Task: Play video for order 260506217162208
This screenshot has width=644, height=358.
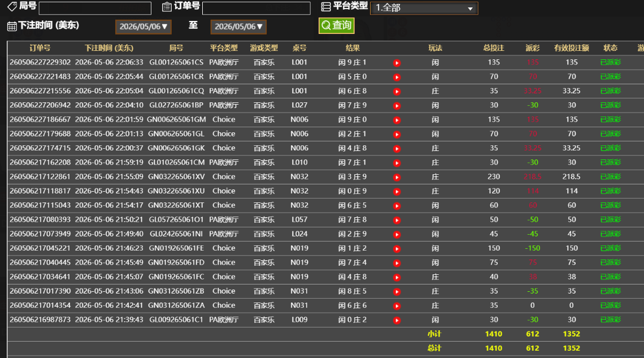Action: point(397,163)
